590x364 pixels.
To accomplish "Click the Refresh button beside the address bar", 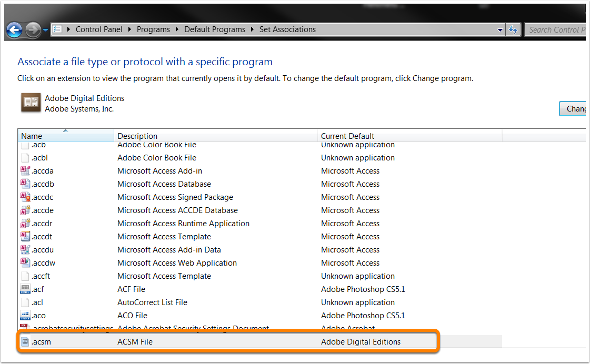I will tap(513, 29).
